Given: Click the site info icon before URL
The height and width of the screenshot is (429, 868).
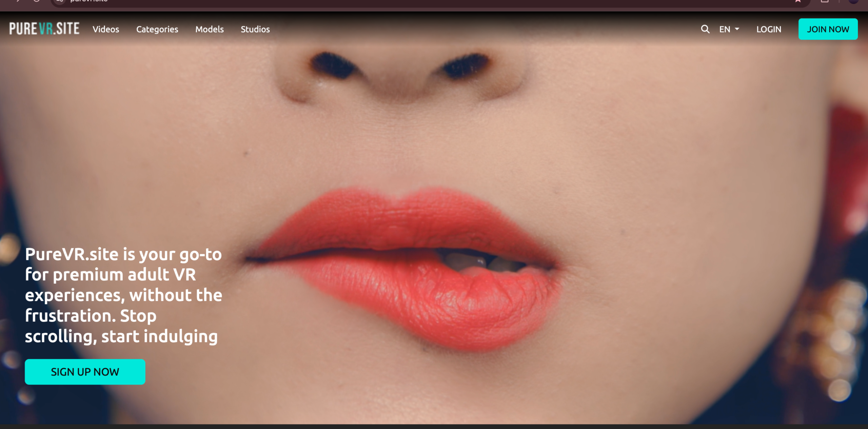Looking at the screenshot, I should pyautogui.click(x=60, y=1).
